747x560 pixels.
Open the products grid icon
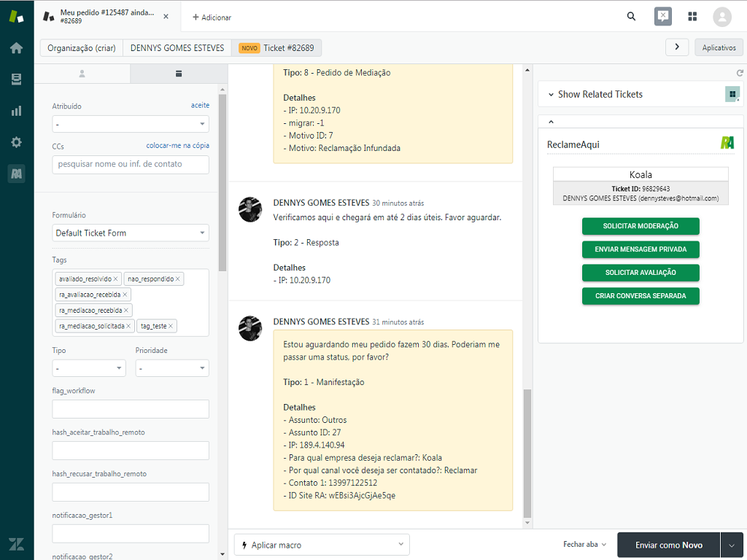tap(692, 17)
